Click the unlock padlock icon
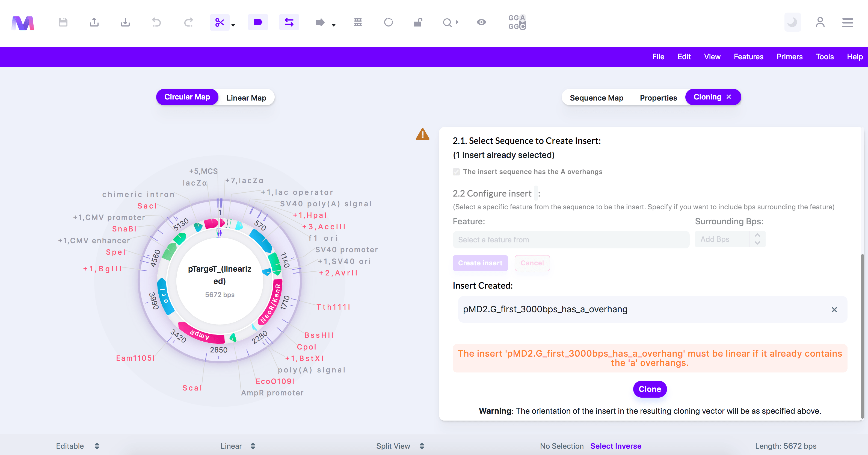868x455 pixels. [x=417, y=22]
